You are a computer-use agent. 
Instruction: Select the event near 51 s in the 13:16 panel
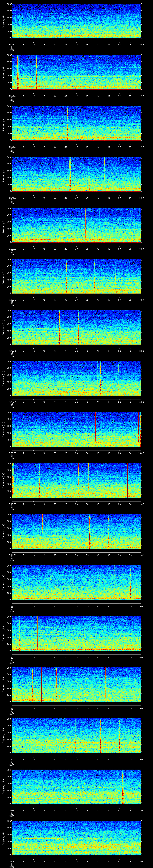pyautogui.click(x=123, y=786)
